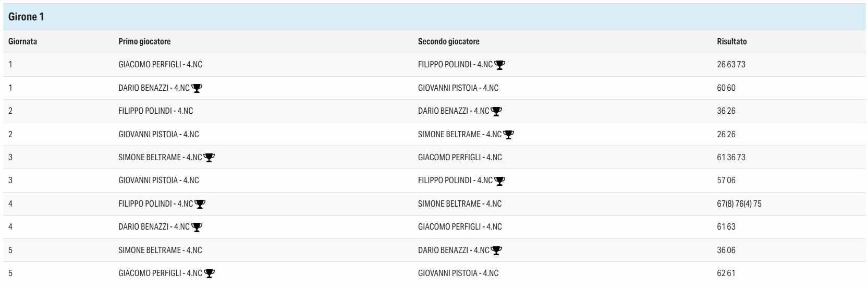Select the Girone 1 header

point(434,17)
